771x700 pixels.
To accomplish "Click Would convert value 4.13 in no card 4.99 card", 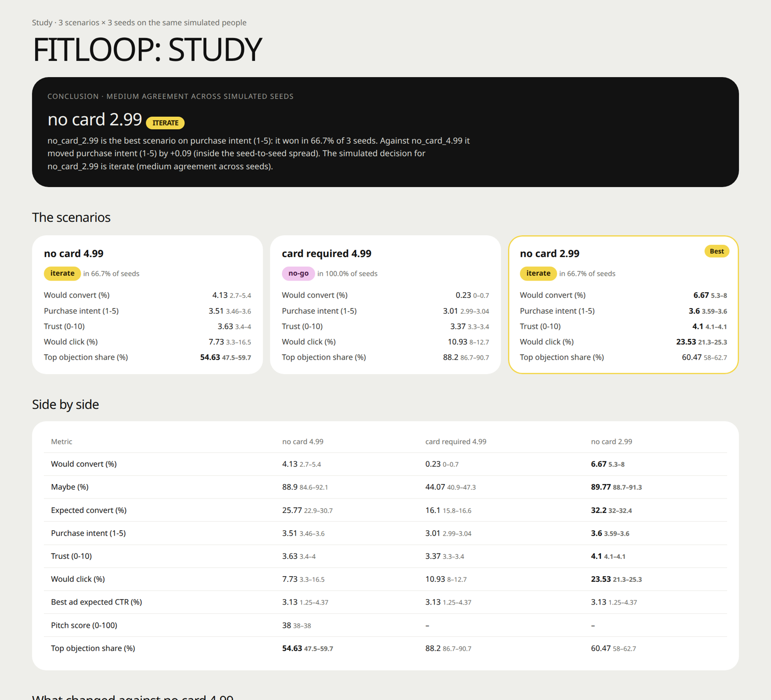I will (x=220, y=295).
